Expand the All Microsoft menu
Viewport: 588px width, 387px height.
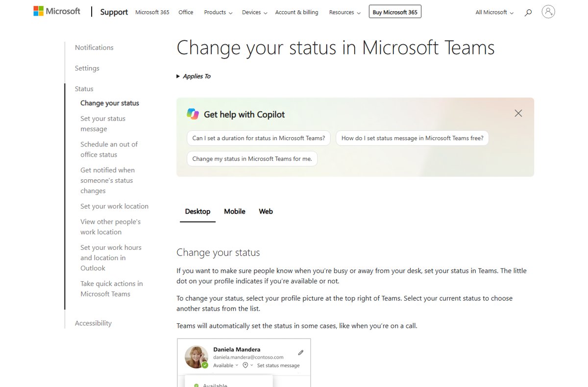coord(494,12)
